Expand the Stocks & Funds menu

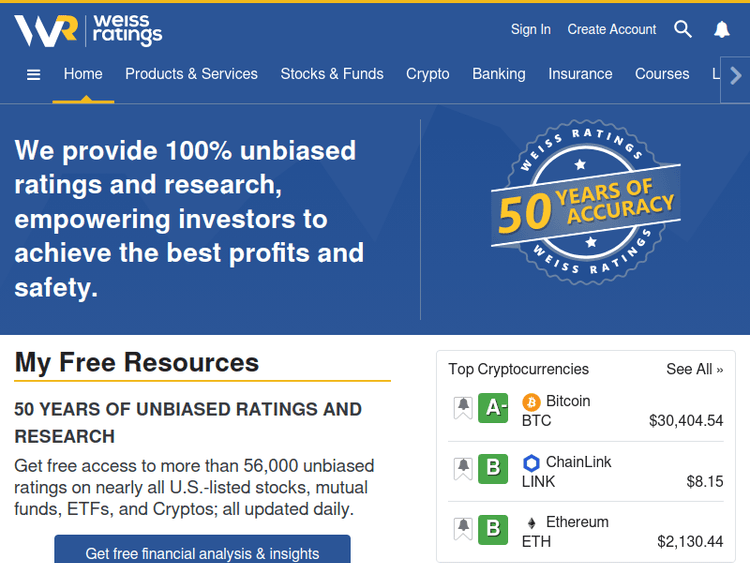click(x=332, y=74)
